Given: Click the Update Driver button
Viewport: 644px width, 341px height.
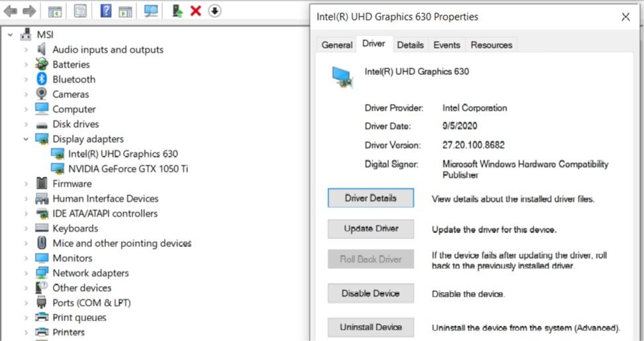Looking at the screenshot, I should (371, 229).
